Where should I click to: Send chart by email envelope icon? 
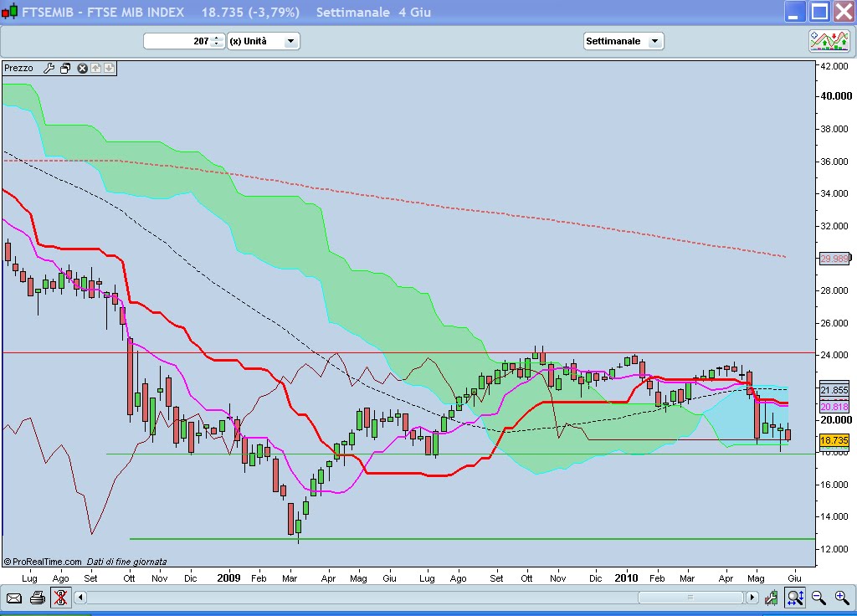14,598
